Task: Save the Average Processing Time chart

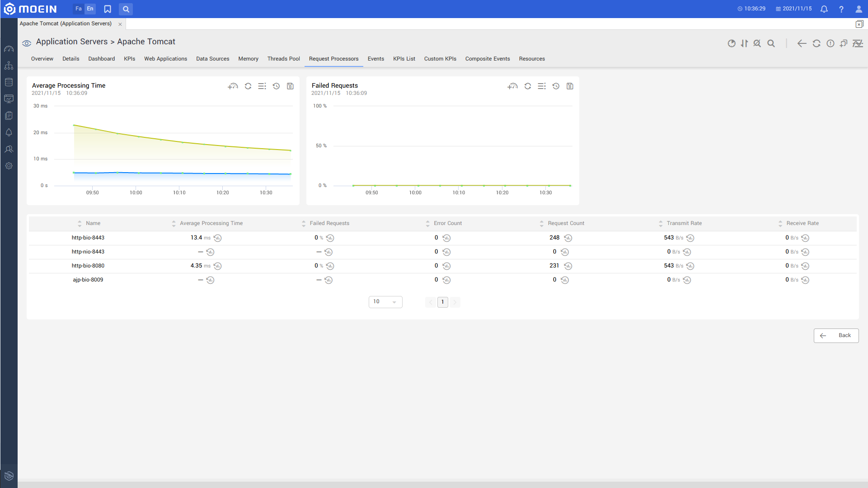Action: click(x=291, y=86)
